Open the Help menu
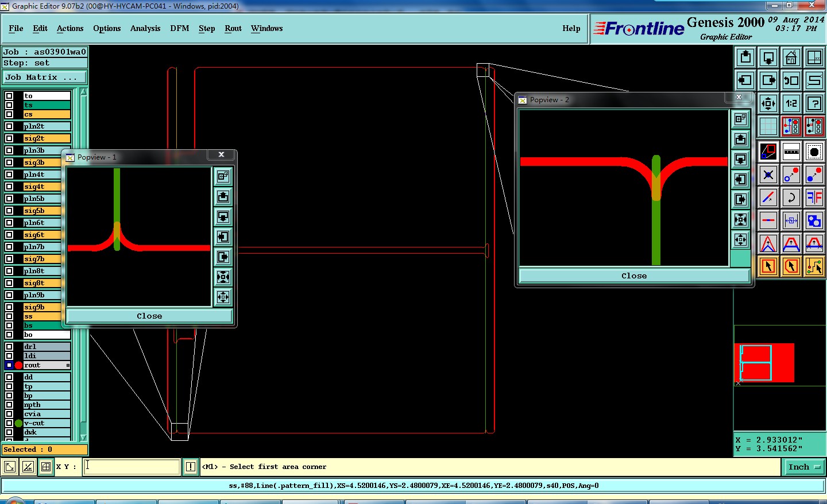Viewport: 827px width, 504px height. (x=571, y=28)
